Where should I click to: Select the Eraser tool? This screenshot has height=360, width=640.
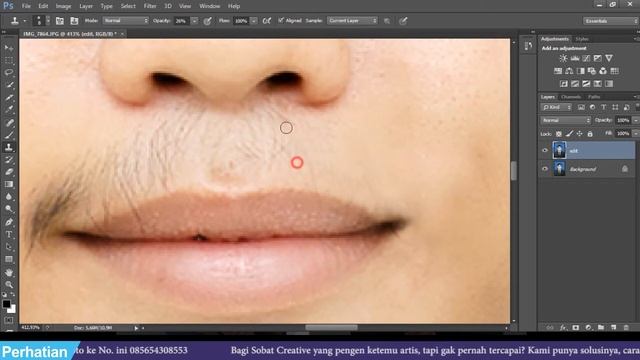click(x=9, y=172)
